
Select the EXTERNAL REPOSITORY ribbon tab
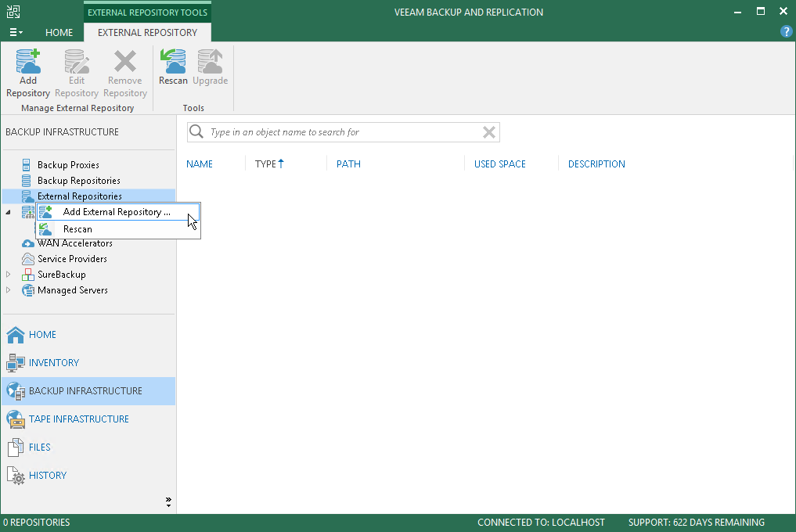click(x=147, y=33)
